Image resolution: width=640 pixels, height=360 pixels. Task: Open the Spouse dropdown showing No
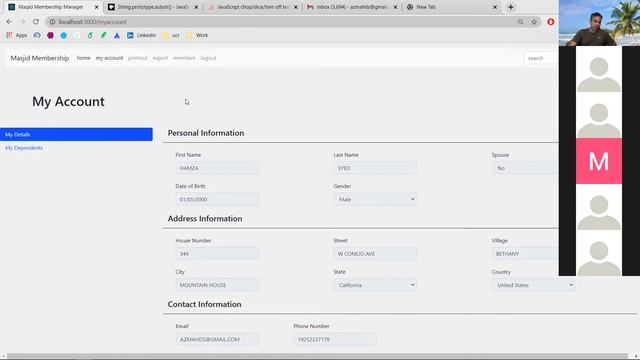pos(525,168)
